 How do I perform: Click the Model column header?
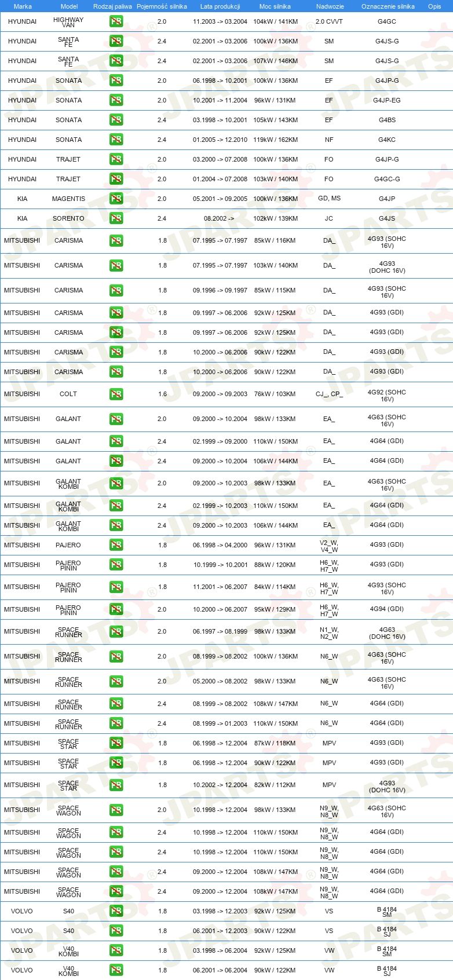(x=69, y=6)
